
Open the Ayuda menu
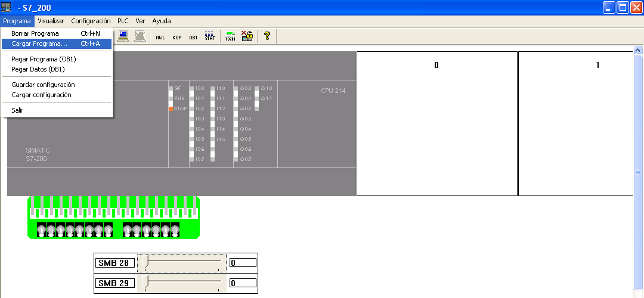coord(162,21)
